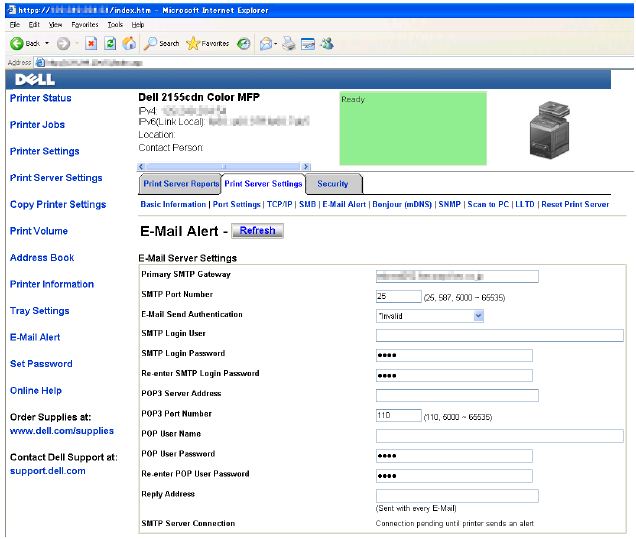Open the Mail icon dropdown arrow

click(x=276, y=44)
